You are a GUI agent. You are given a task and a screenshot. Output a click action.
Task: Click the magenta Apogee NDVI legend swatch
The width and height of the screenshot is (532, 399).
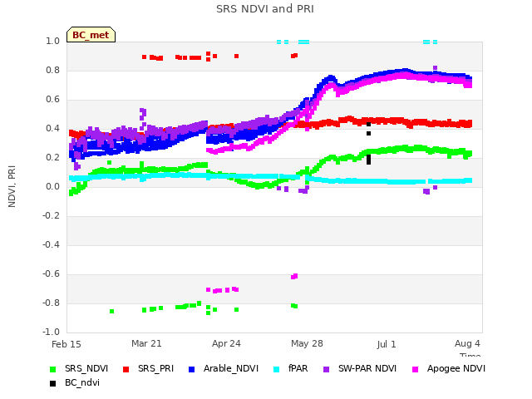pyautogui.click(x=415, y=369)
